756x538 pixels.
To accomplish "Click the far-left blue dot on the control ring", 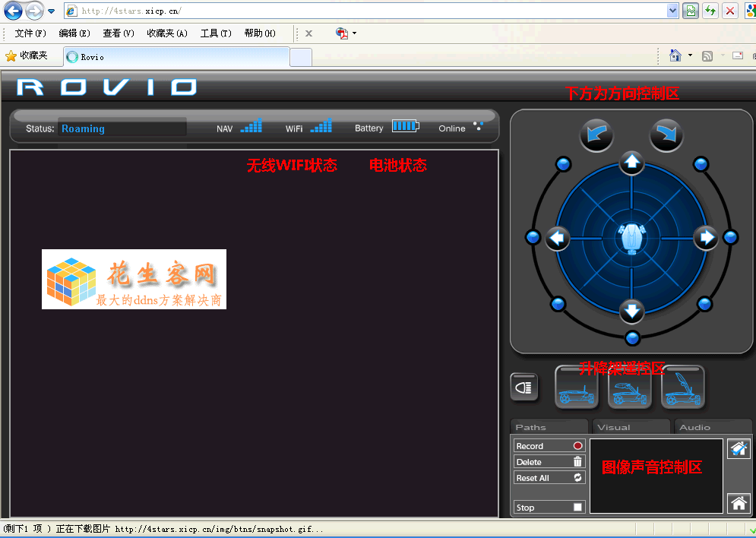I will 533,237.
